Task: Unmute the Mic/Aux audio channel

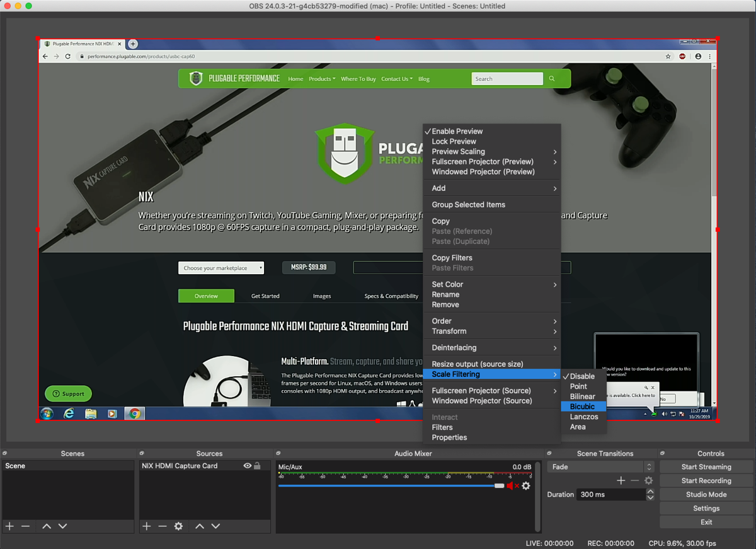Action: [511, 486]
